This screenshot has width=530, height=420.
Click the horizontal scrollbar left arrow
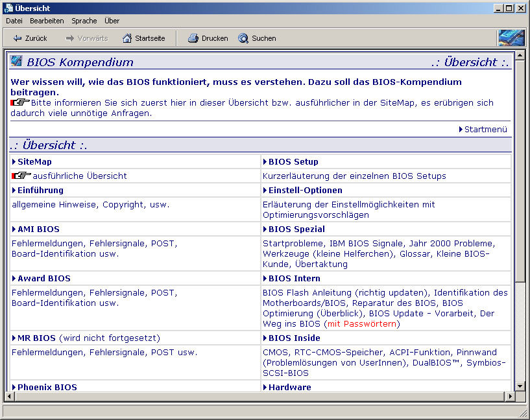point(9,396)
